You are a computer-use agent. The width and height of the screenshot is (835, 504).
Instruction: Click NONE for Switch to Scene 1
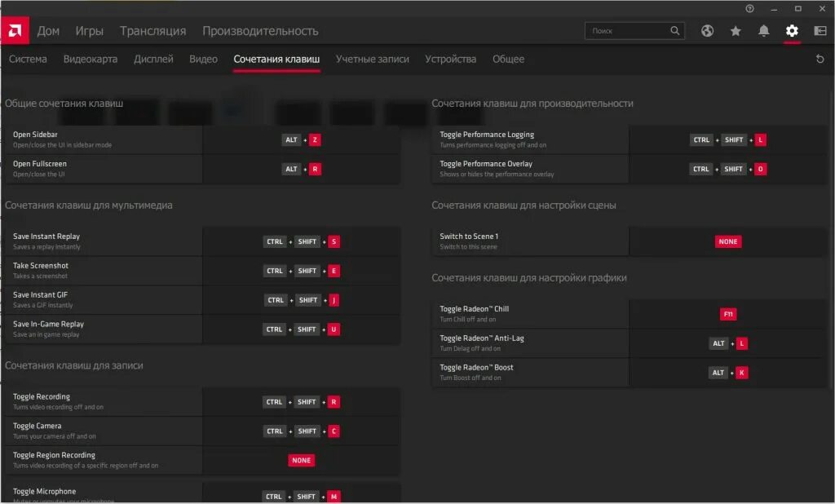click(x=728, y=242)
